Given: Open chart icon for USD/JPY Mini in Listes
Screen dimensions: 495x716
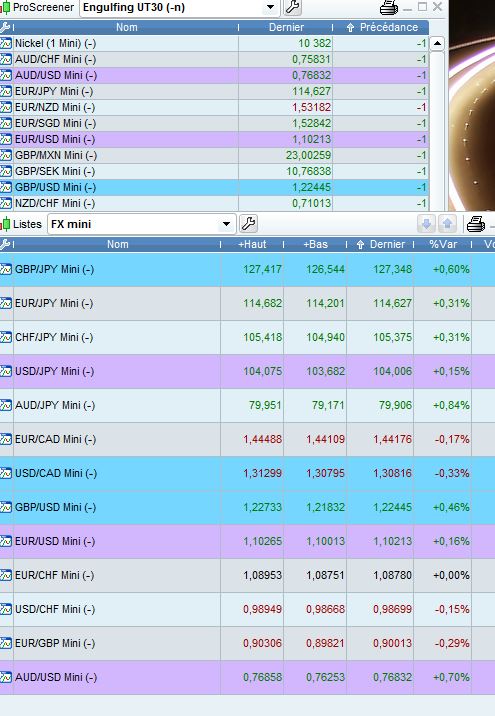Looking at the screenshot, I should tap(6, 371).
